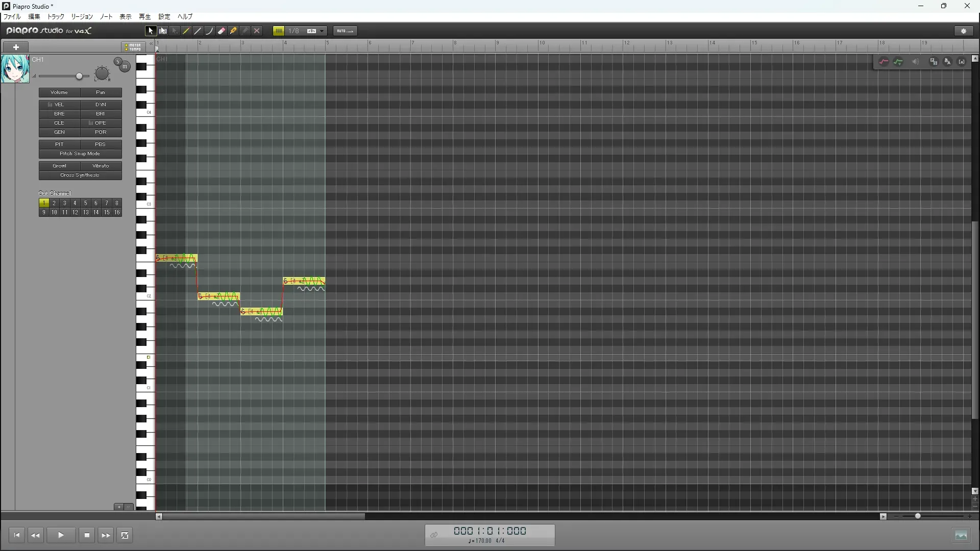Open the ノート menu
This screenshot has width=980, height=551.
[106, 17]
